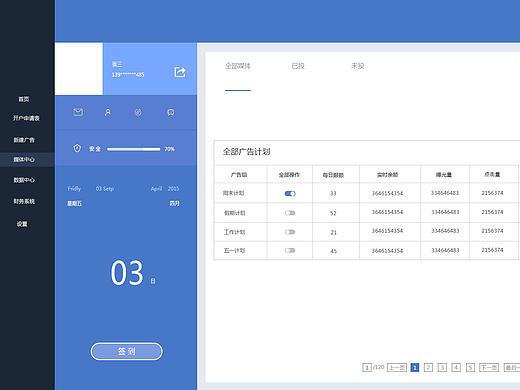Click daily value 52 in 假期计划 row
The height and width of the screenshot is (390, 520).
click(333, 213)
